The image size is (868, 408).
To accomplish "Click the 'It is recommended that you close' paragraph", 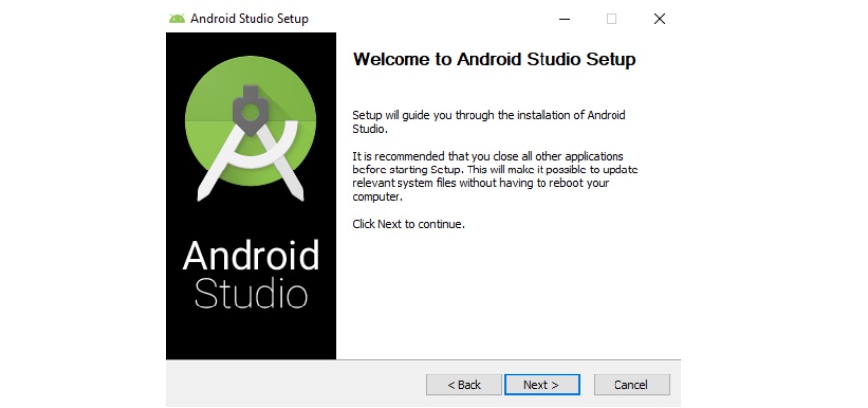I will (x=495, y=176).
